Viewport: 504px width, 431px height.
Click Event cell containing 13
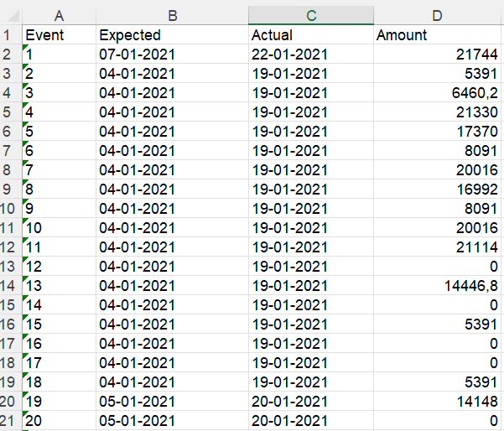click(x=60, y=285)
